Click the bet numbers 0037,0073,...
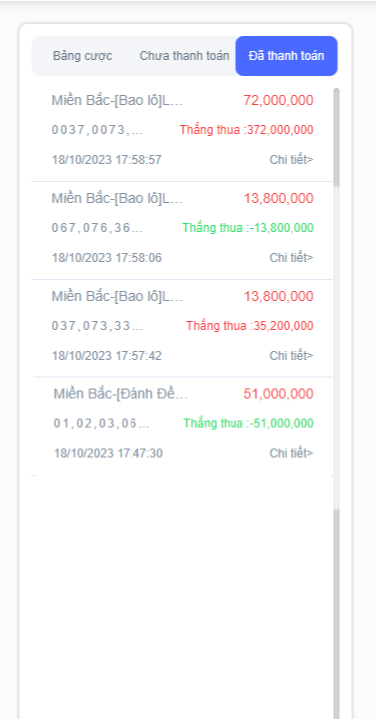The height and width of the screenshot is (721, 376). point(97,130)
